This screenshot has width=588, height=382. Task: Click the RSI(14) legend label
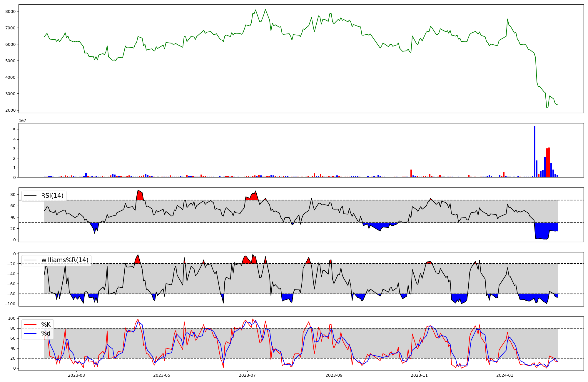click(x=52, y=196)
